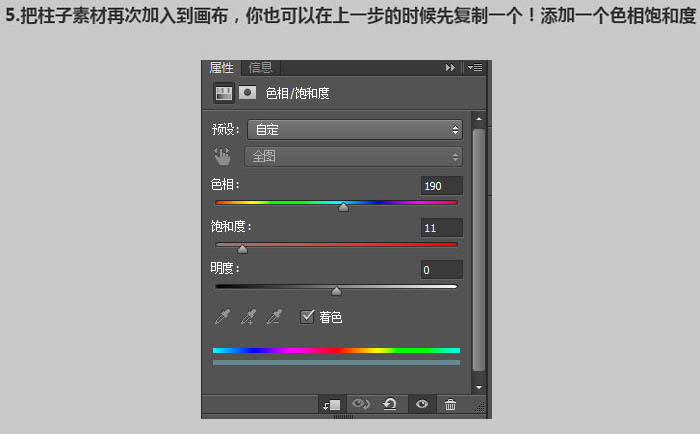Screen dimensions: 700x434
Task: Toggle adjustment layer visibility eye
Action: click(422, 404)
